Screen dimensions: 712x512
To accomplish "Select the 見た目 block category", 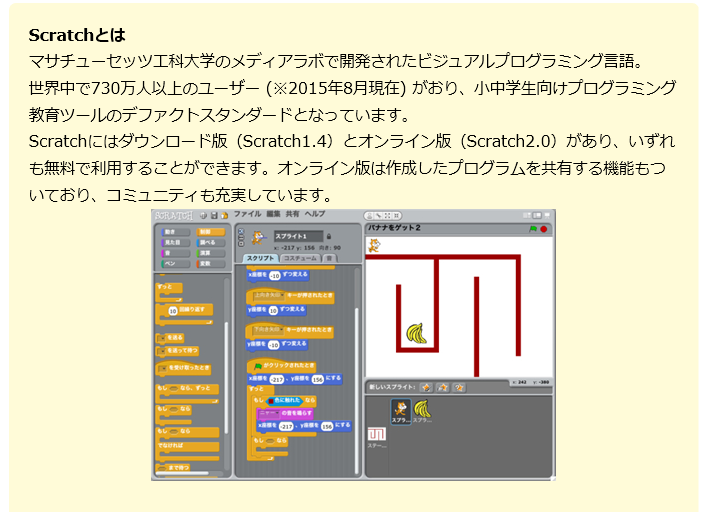I will (x=176, y=242).
